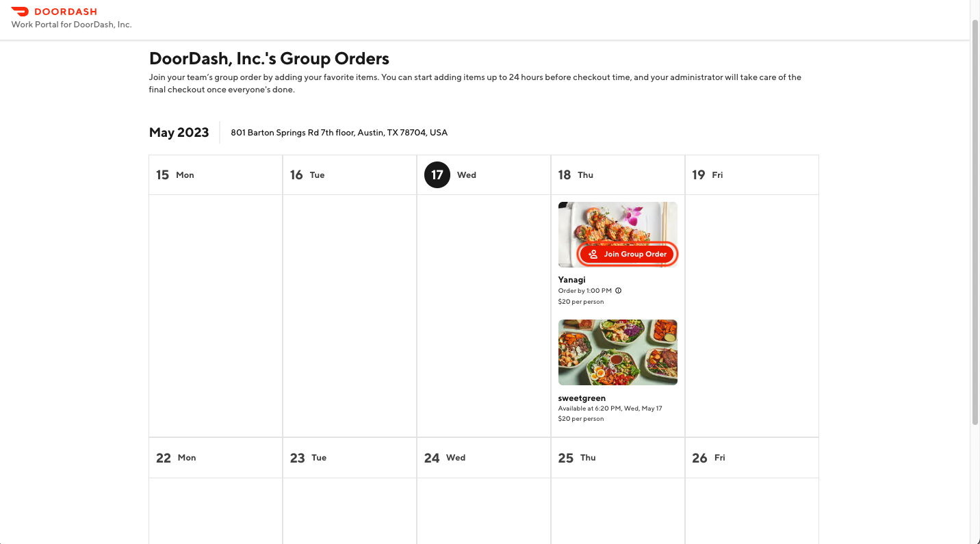The width and height of the screenshot is (980, 544).
Task: Click the May 2023 month label
Action: [x=179, y=133]
